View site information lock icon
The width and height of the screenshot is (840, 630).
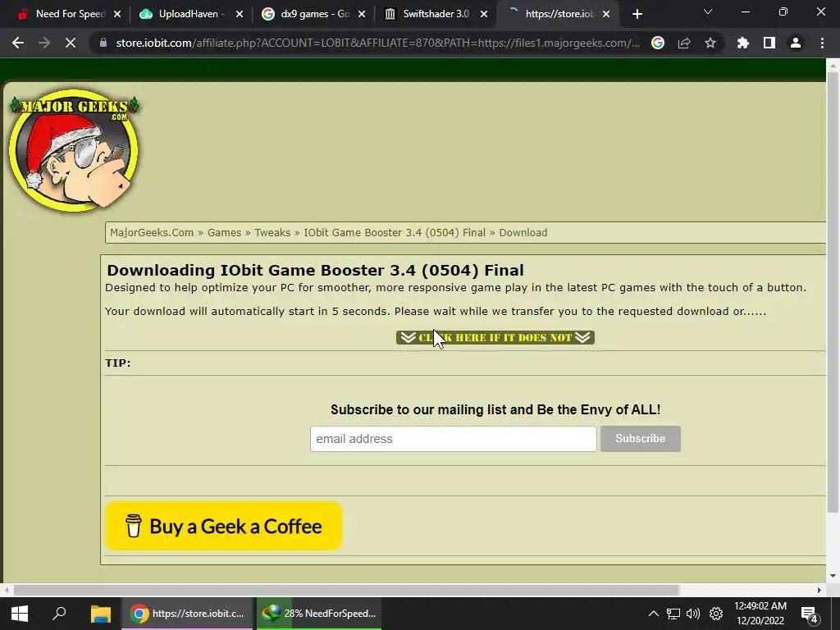click(x=103, y=43)
